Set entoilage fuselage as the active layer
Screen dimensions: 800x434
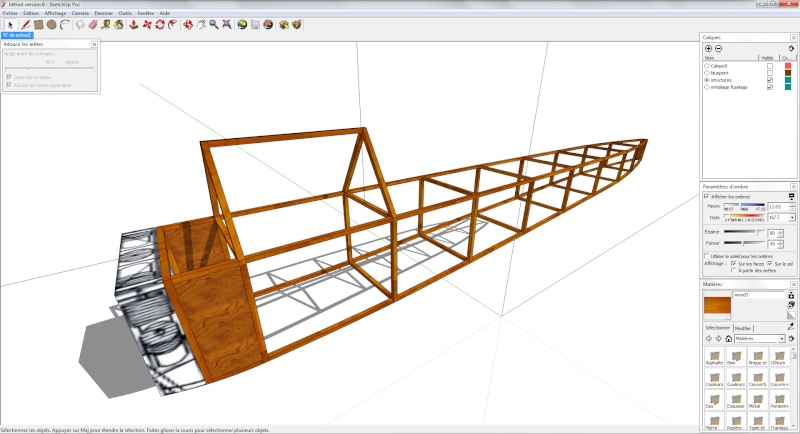coord(707,87)
